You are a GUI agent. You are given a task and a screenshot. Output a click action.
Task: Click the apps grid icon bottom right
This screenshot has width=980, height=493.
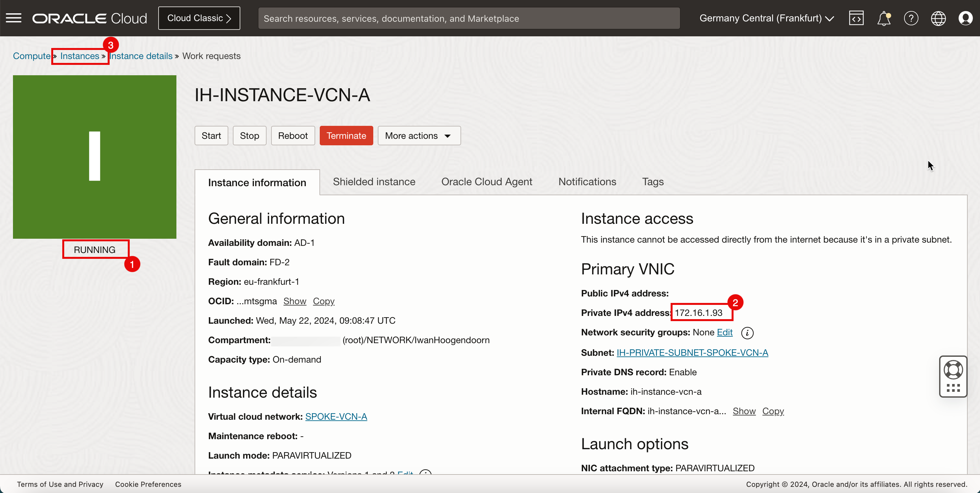click(x=953, y=387)
